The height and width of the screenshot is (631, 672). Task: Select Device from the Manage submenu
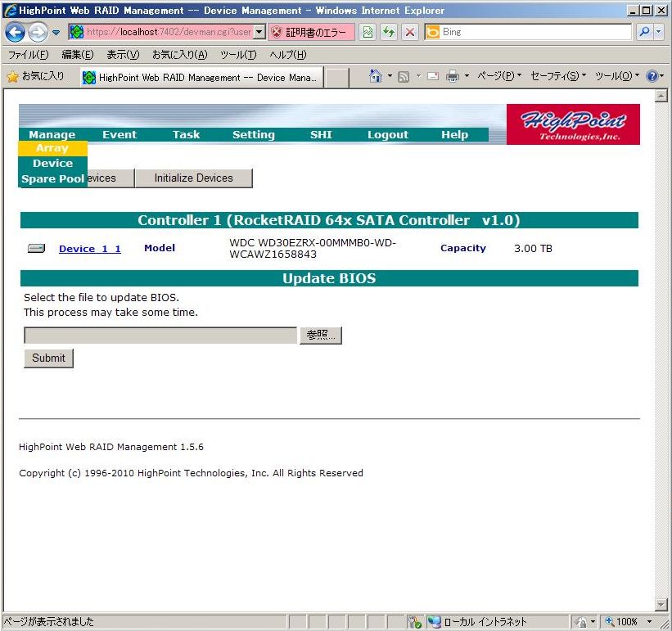(x=52, y=163)
